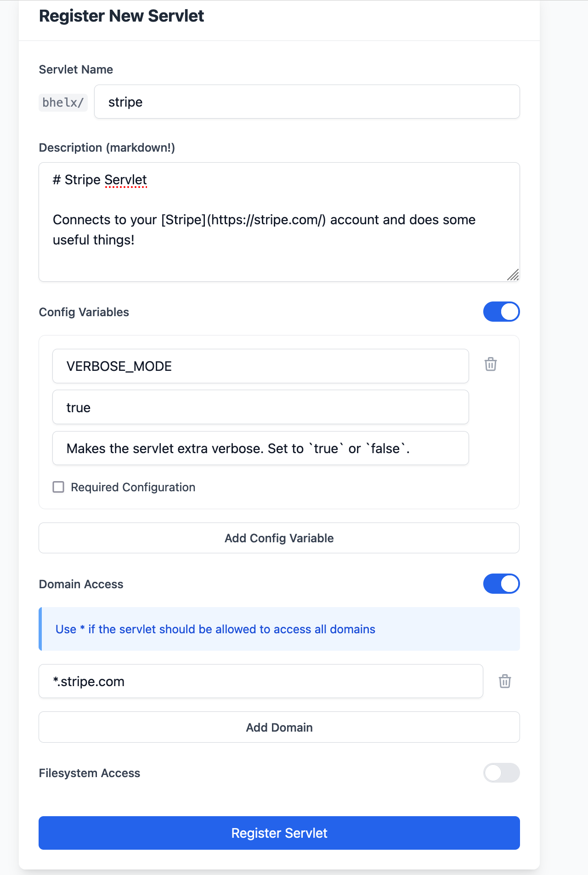Select the VERBOSE_MODE variable name field

[x=260, y=366]
